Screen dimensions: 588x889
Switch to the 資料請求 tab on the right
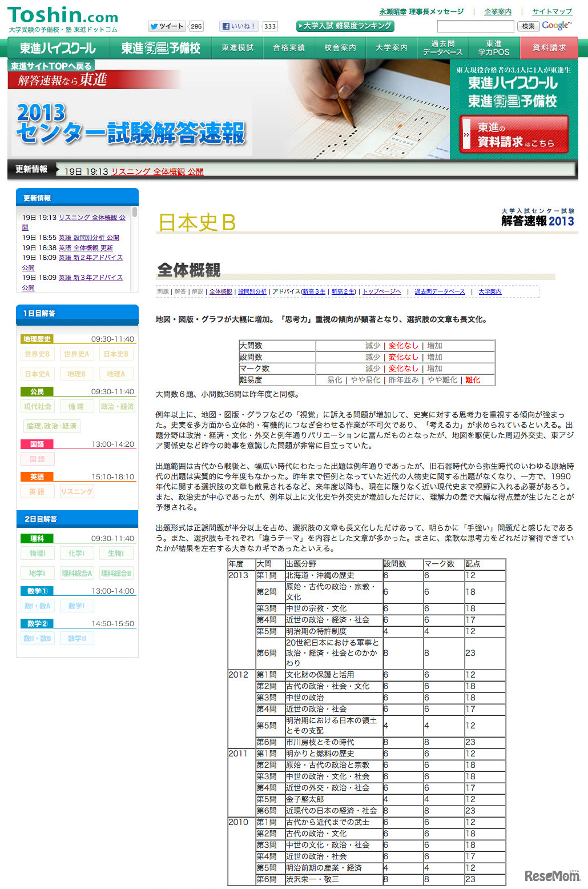(x=547, y=47)
